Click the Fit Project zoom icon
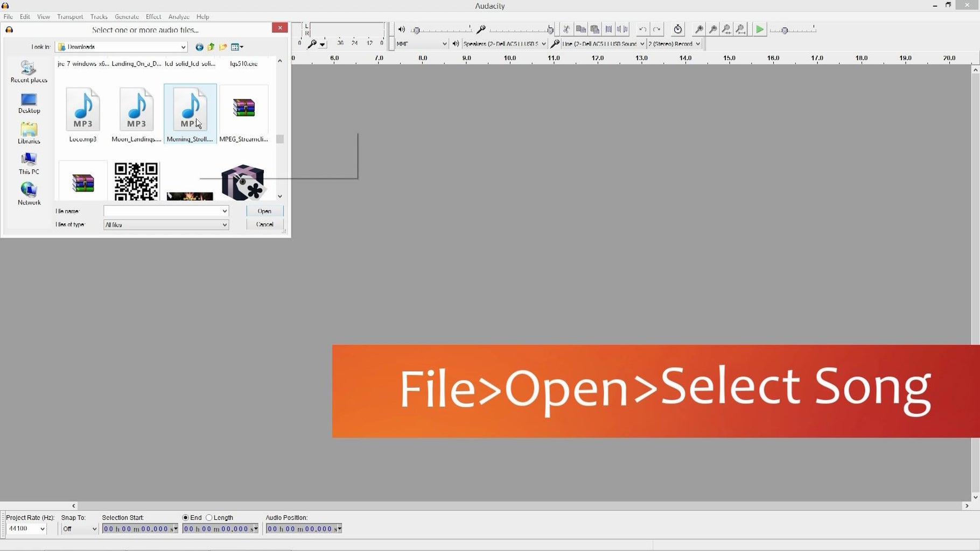Viewport: 980px width, 551px height. [x=741, y=30]
